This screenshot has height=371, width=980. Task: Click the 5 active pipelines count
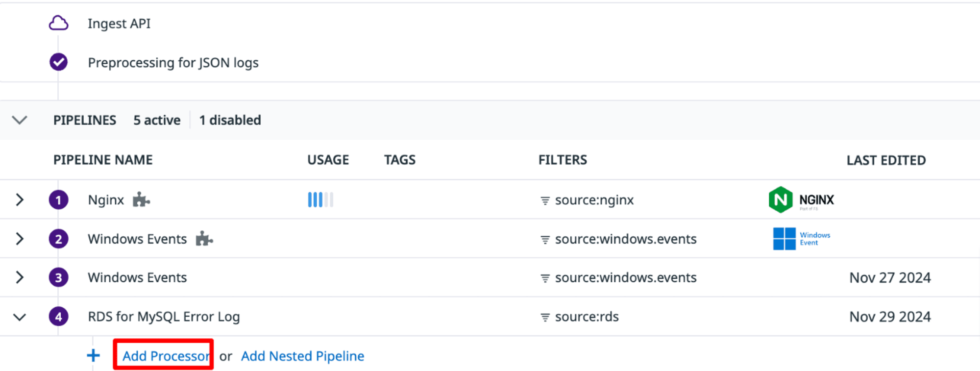pos(157,120)
